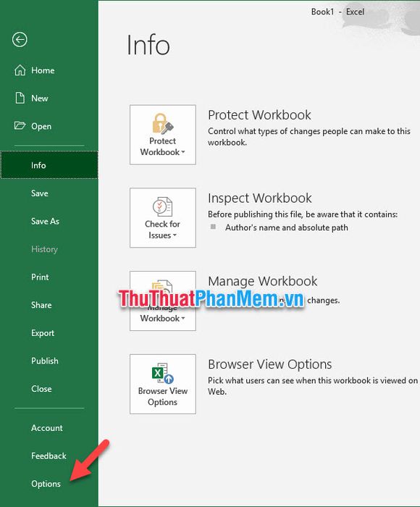420x507 pixels.
Task: Click the New blank document icon
Action: [x=20, y=98]
